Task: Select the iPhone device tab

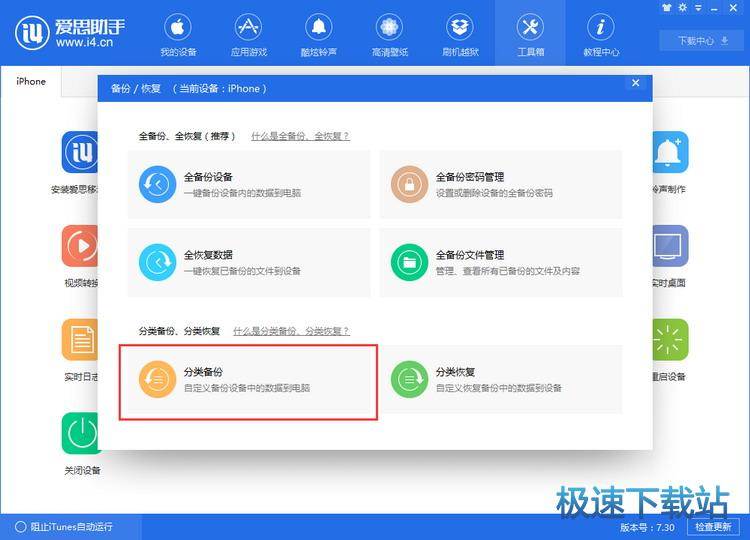Action: (x=31, y=81)
